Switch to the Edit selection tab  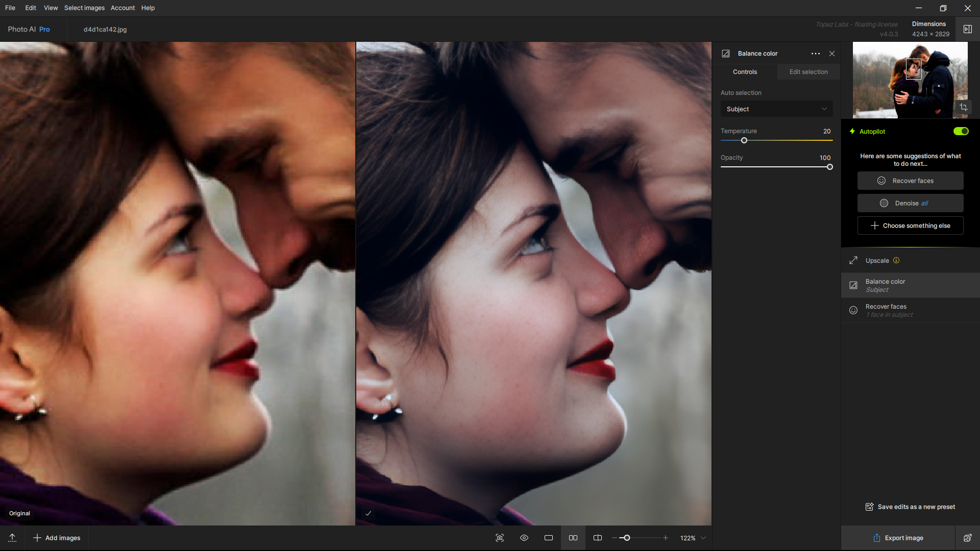808,72
